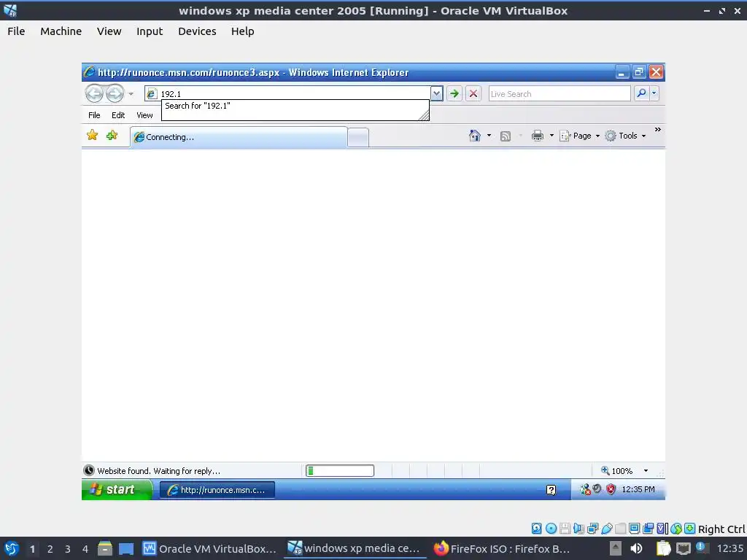
Task: Open the IE Edit menu
Action: [118, 115]
